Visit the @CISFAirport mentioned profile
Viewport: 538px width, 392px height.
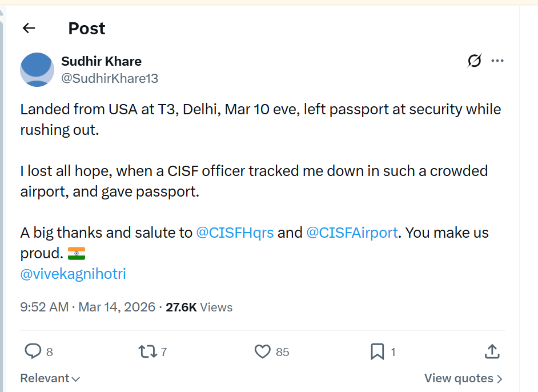click(x=352, y=233)
